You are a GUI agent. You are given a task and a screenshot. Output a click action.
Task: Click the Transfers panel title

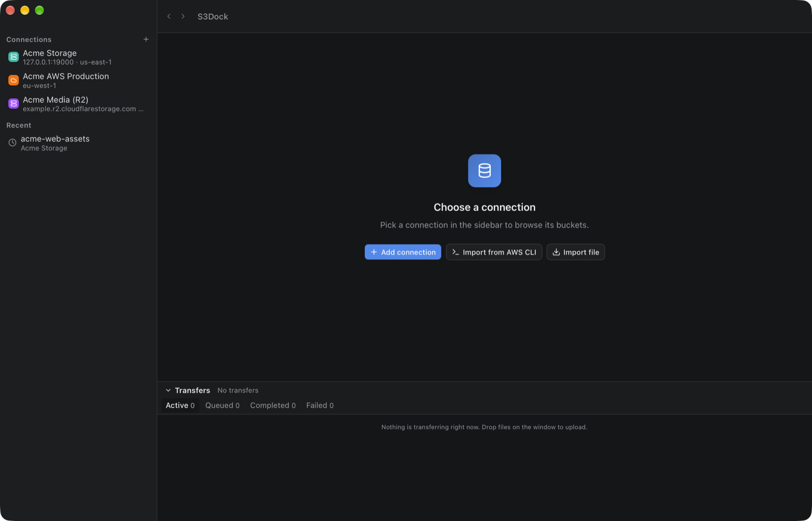[192, 390]
